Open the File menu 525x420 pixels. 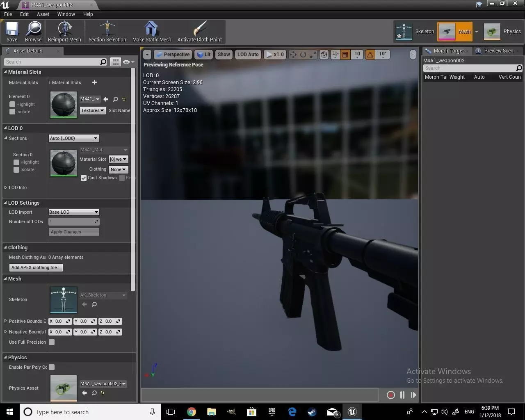8,14
